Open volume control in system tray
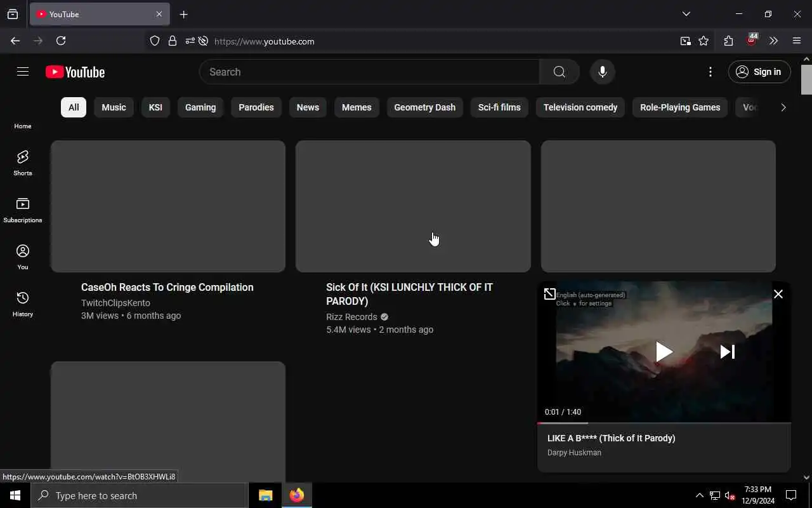The image size is (812, 508). (730, 495)
